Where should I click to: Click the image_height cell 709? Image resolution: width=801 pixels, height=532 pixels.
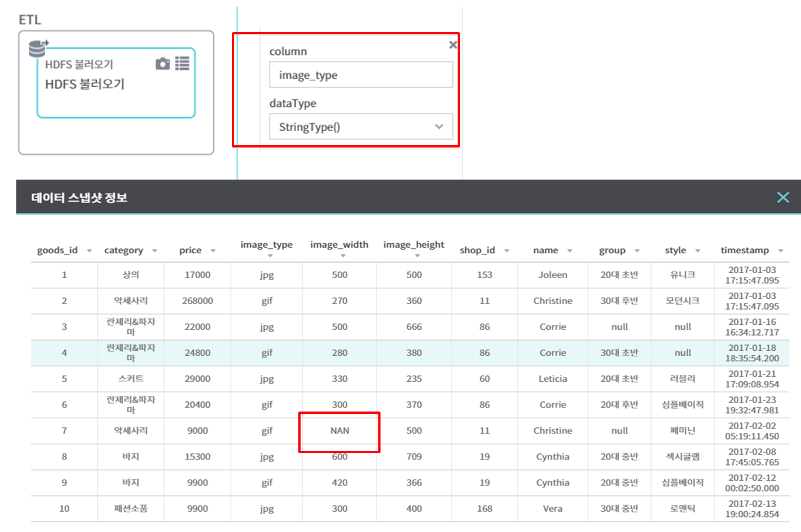click(414, 457)
